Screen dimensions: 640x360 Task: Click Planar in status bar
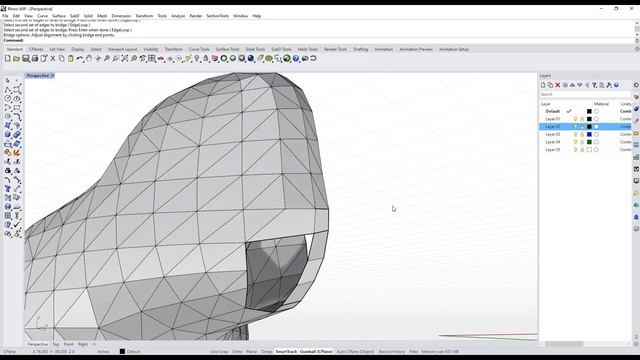click(251, 351)
